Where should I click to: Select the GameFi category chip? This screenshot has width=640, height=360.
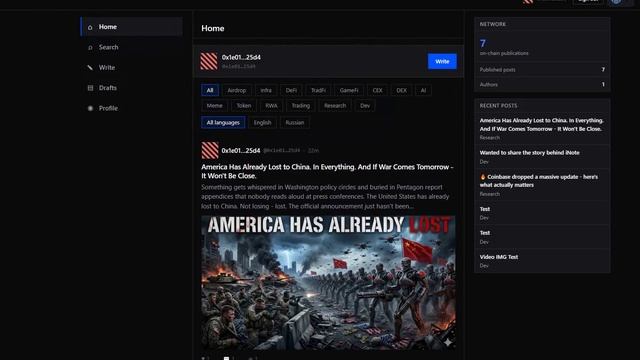pos(349,90)
